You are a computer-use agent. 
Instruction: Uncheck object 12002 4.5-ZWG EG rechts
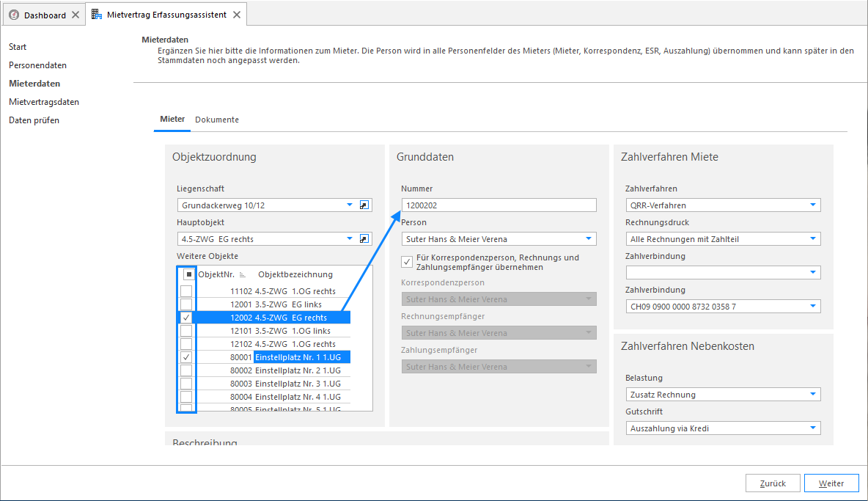pyautogui.click(x=186, y=317)
